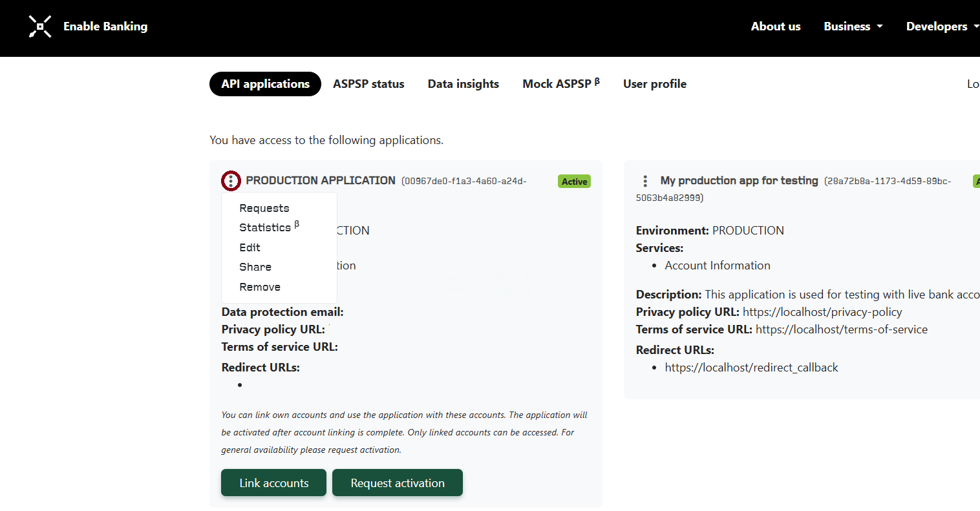Screen dimensions: 980x511
Task: Select Share in the application menu
Action: (x=255, y=267)
